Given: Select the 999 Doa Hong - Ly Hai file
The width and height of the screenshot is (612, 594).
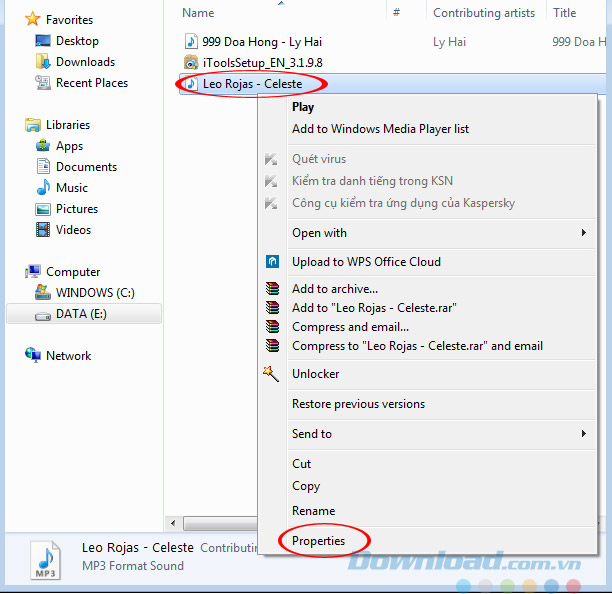Looking at the screenshot, I should (x=262, y=41).
